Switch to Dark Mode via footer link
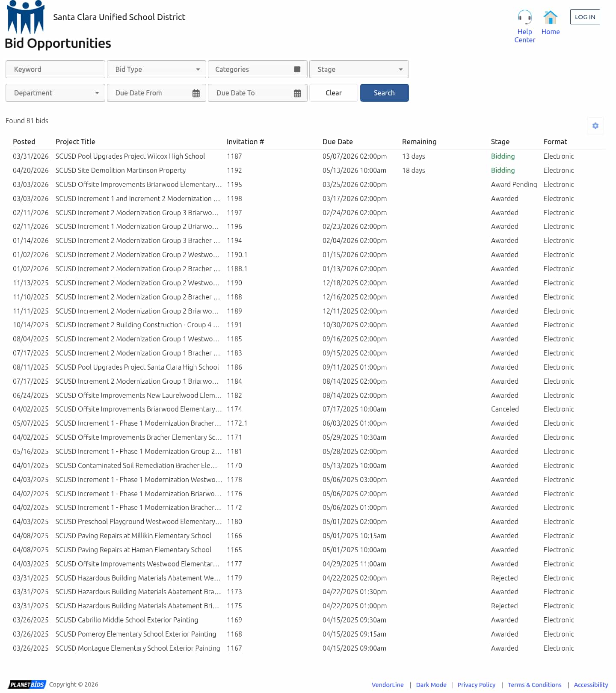The image size is (616, 693). click(x=431, y=685)
